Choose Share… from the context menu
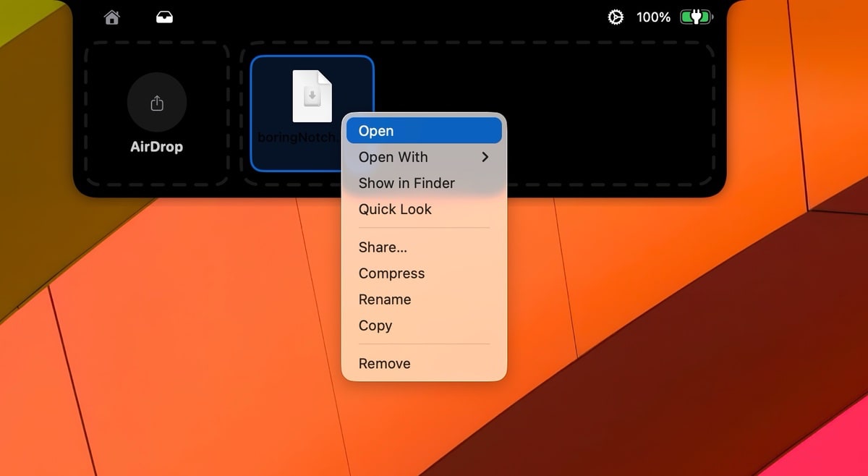 pos(383,247)
